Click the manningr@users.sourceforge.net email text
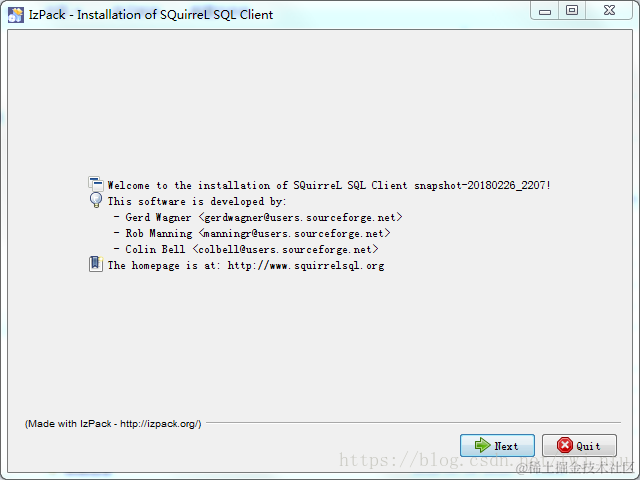 click(x=294, y=233)
